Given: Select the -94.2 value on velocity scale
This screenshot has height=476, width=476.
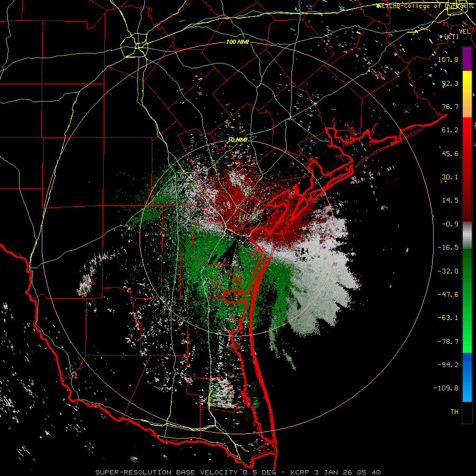Looking at the screenshot, I should tap(448, 365).
